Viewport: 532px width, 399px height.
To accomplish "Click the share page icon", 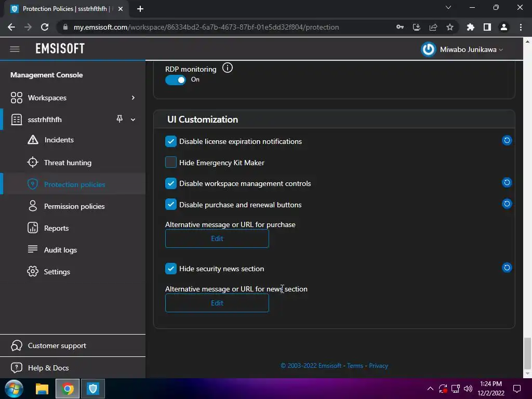I will pyautogui.click(x=433, y=27).
